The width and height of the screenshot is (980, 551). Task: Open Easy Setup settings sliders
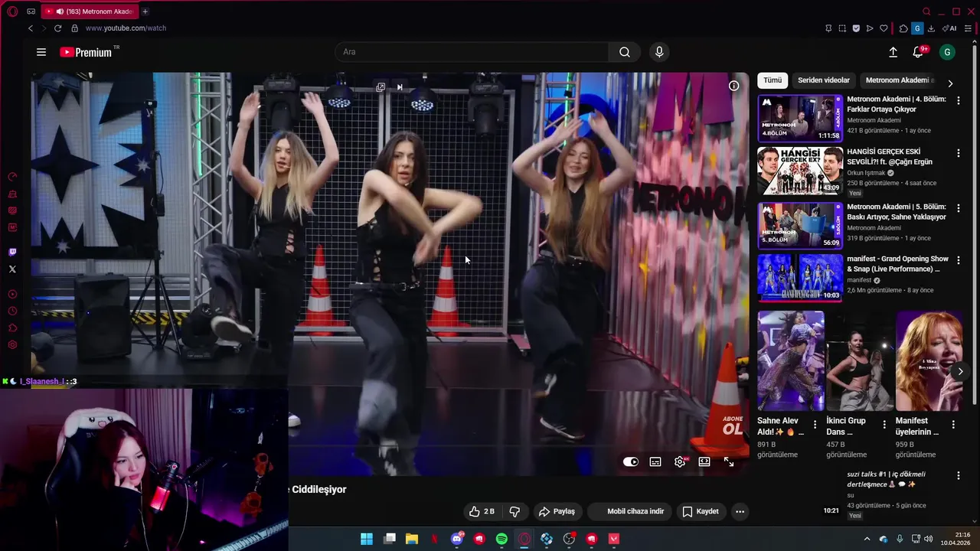click(x=968, y=28)
